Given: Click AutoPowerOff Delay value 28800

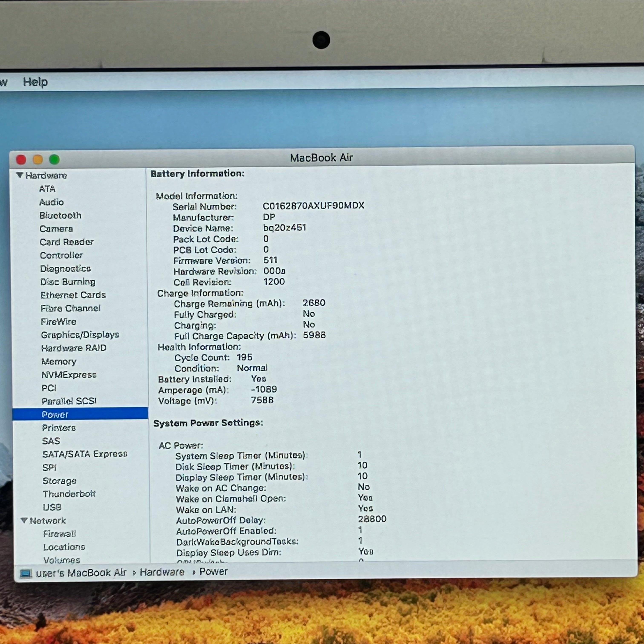Looking at the screenshot, I should coord(372,519).
